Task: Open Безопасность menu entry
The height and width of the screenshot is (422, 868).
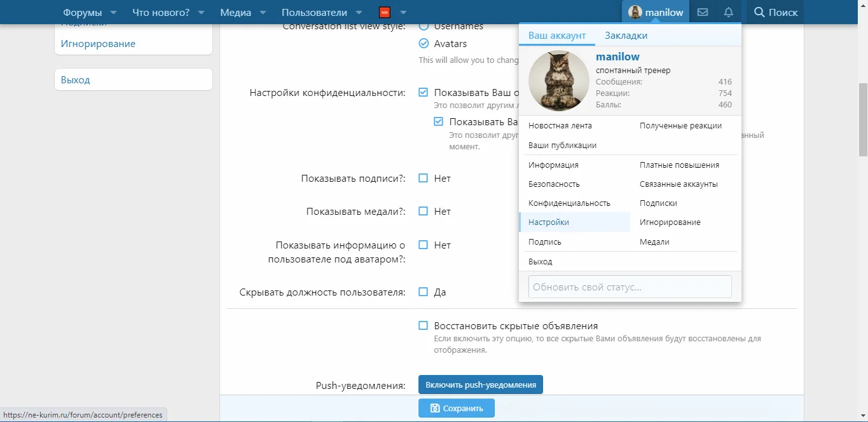Action: pyautogui.click(x=554, y=184)
